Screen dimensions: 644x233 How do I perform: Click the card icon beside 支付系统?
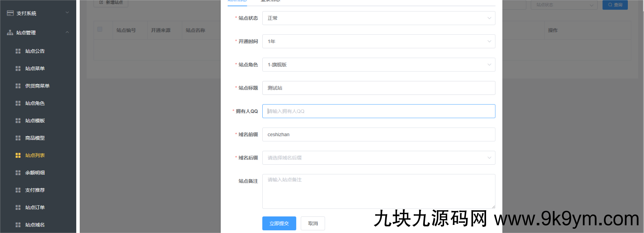(10, 13)
